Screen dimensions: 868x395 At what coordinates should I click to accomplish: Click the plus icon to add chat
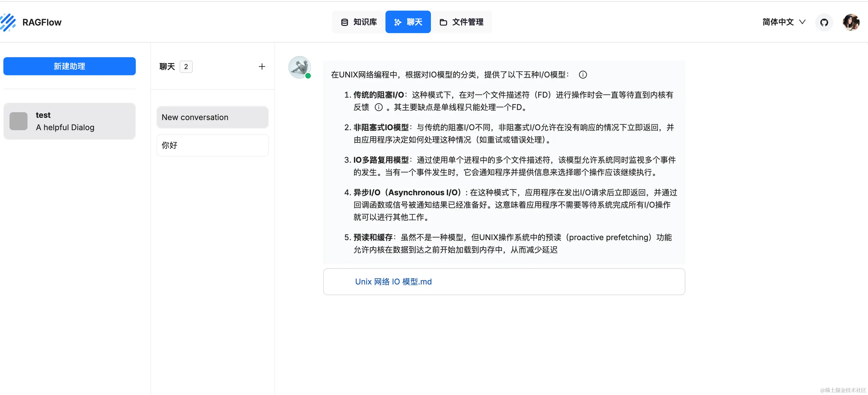tap(262, 66)
